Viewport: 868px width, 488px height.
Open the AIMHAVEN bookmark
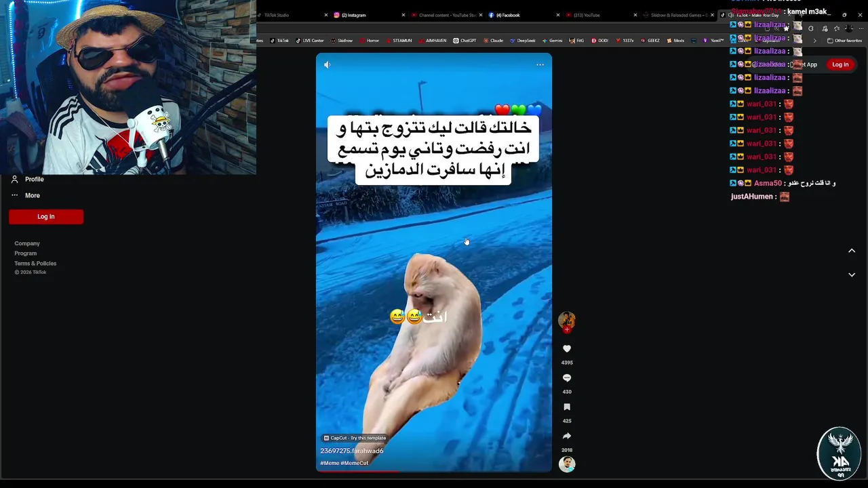coord(433,41)
